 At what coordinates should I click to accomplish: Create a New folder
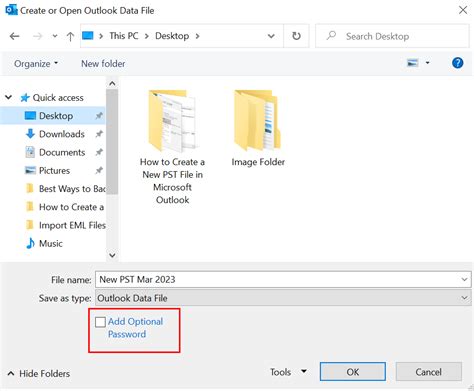pyautogui.click(x=103, y=63)
